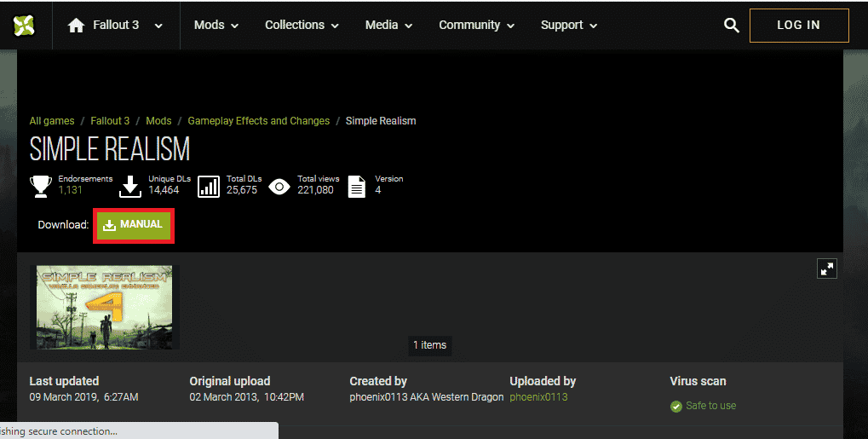Viewport: 868px width, 439px height.
Task: Open the Media dropdown menu
Action: point(388,25)
